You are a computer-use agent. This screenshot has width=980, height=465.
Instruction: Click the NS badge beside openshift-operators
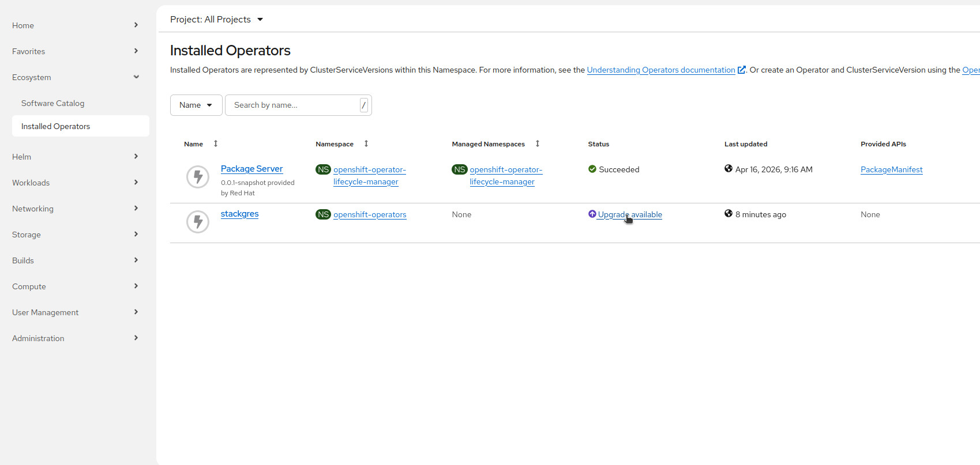coord(323,214)
